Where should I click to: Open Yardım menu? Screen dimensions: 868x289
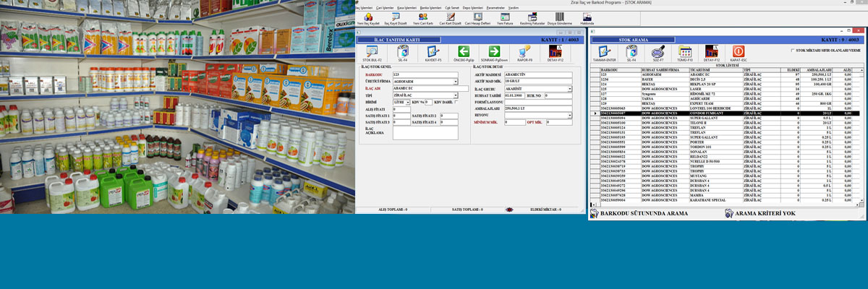(514, 7)
